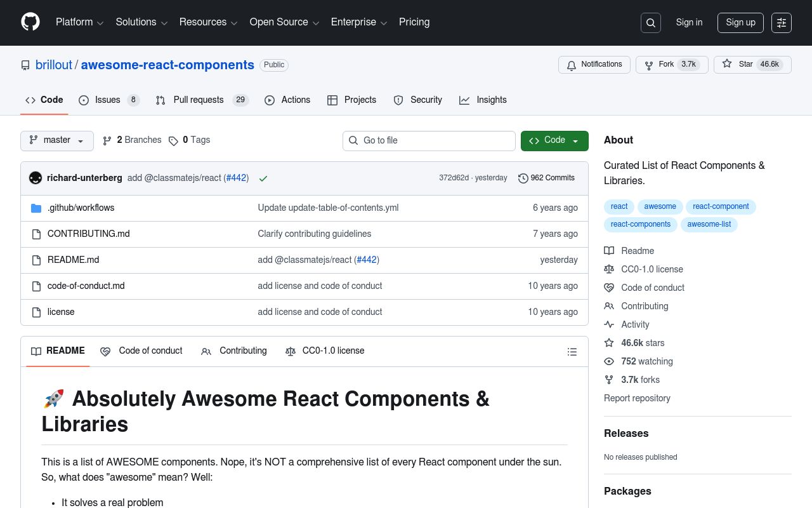Open pull request #442 from the commit message
The image size is (812, 508).
(236, 178)
